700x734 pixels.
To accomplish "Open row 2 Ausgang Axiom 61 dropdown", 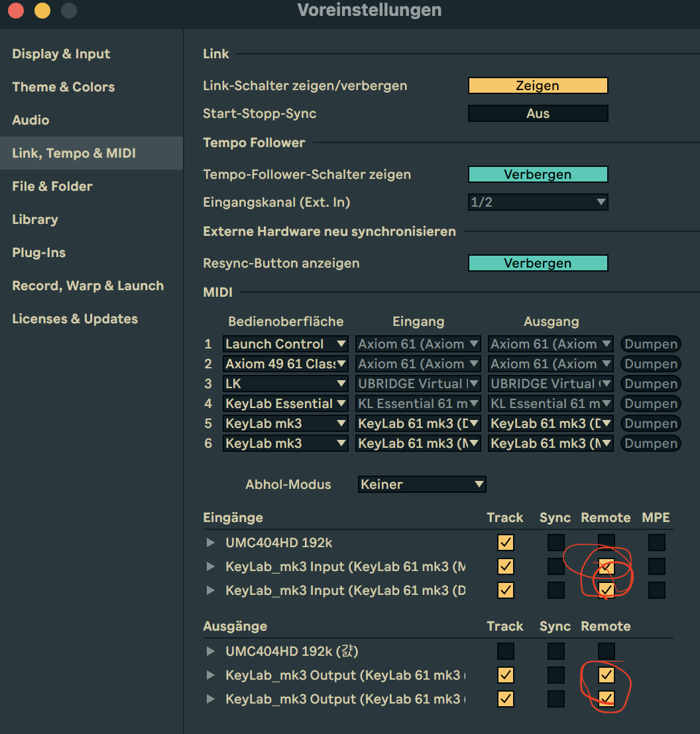I will (x=551, y=364).
